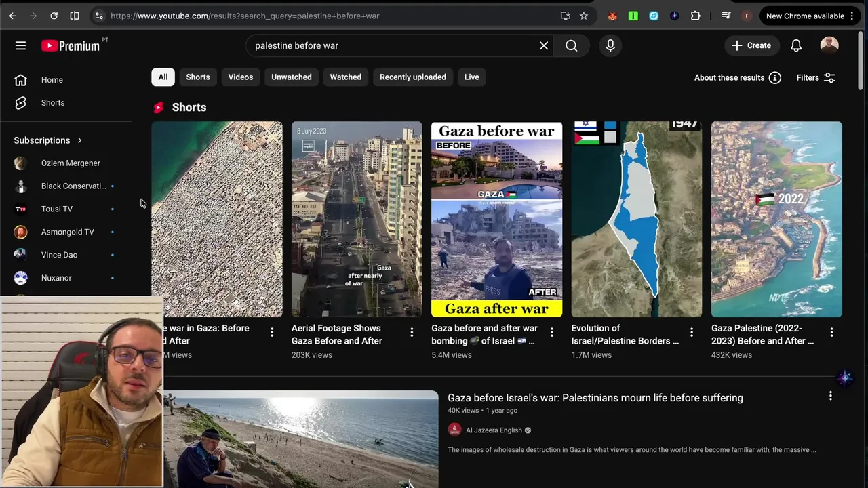The image size is (868, 488).
Task: Run search with magnifier button
Action: (x=572, y=45)
